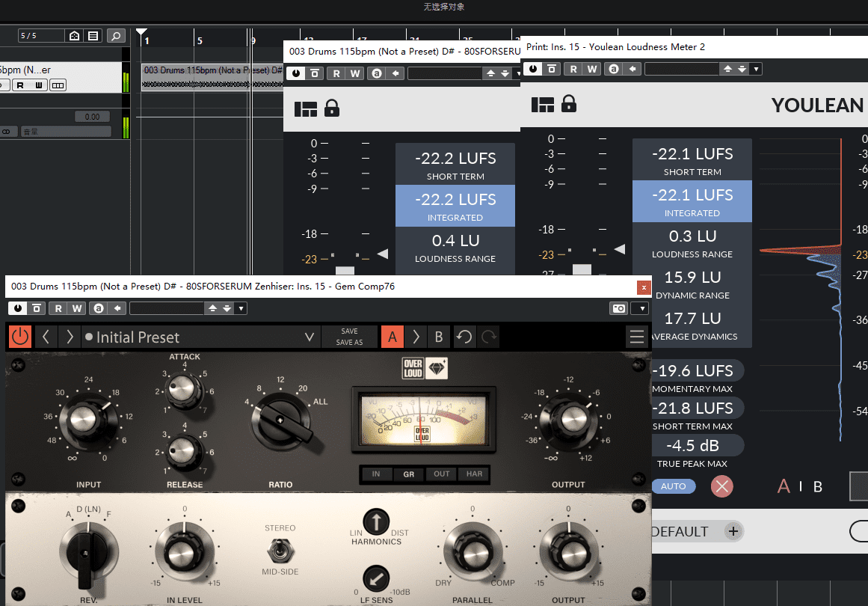Click the RATIO selector knob

tap(280, 420)
